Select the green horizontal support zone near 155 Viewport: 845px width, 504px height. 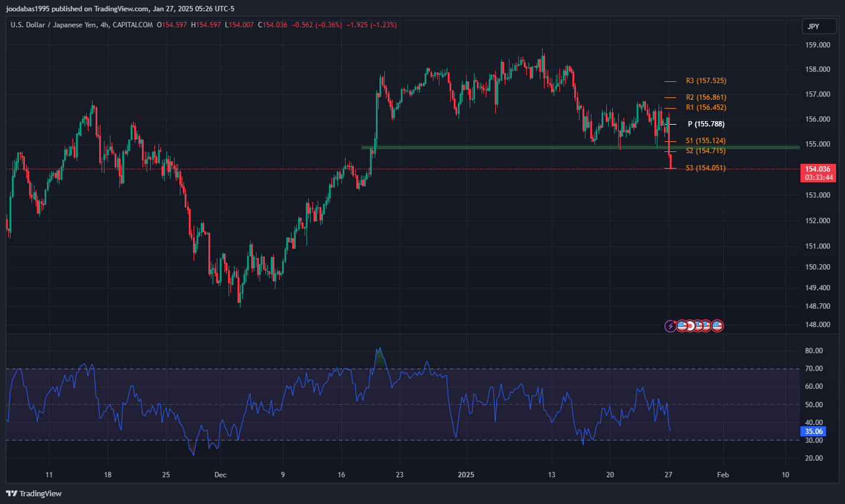click(x=580, y=147)
